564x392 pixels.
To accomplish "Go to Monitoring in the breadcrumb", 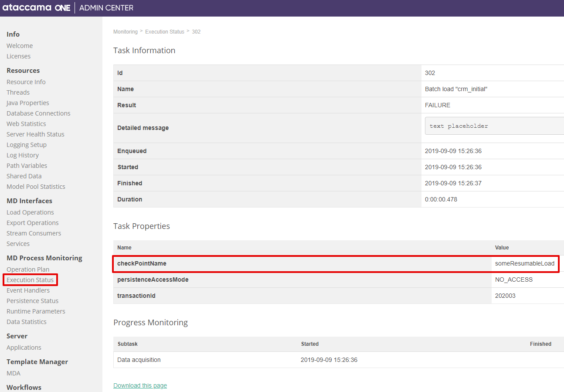I will point(125,32).
